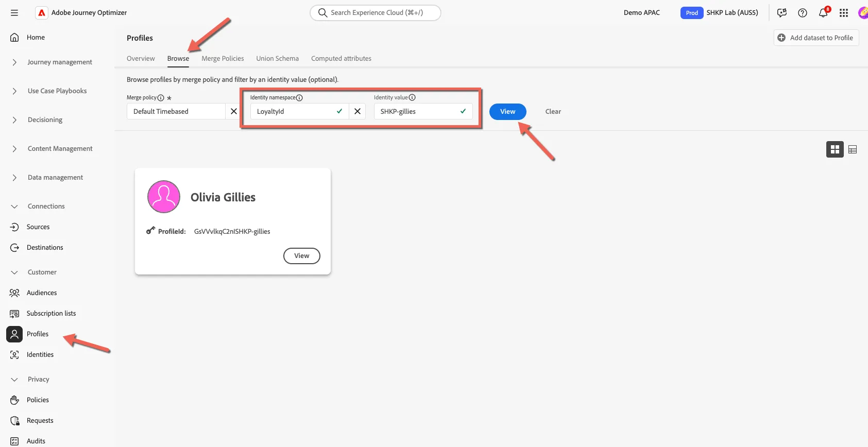Open the Computed attributes tab

341,59
